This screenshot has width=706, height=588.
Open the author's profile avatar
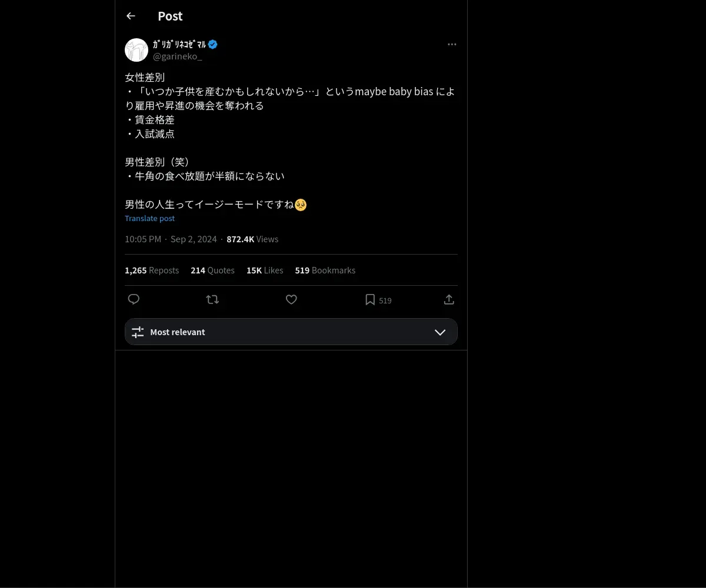coord(136,50)
